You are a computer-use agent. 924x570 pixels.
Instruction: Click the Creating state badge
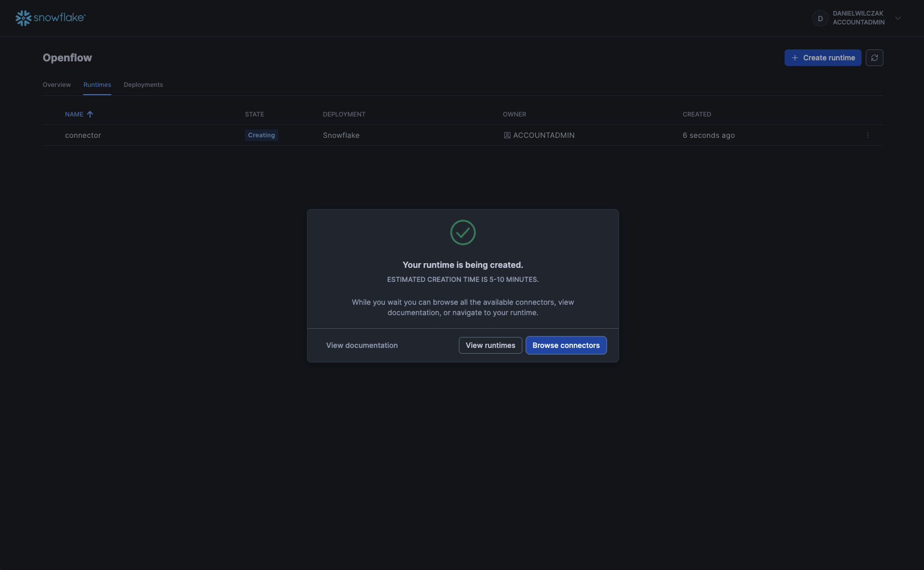click(261, 135)
